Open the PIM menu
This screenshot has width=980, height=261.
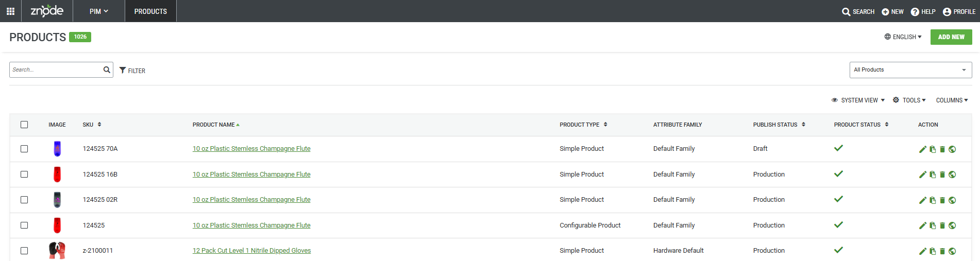pyautogui.click(x=98, y=11)
